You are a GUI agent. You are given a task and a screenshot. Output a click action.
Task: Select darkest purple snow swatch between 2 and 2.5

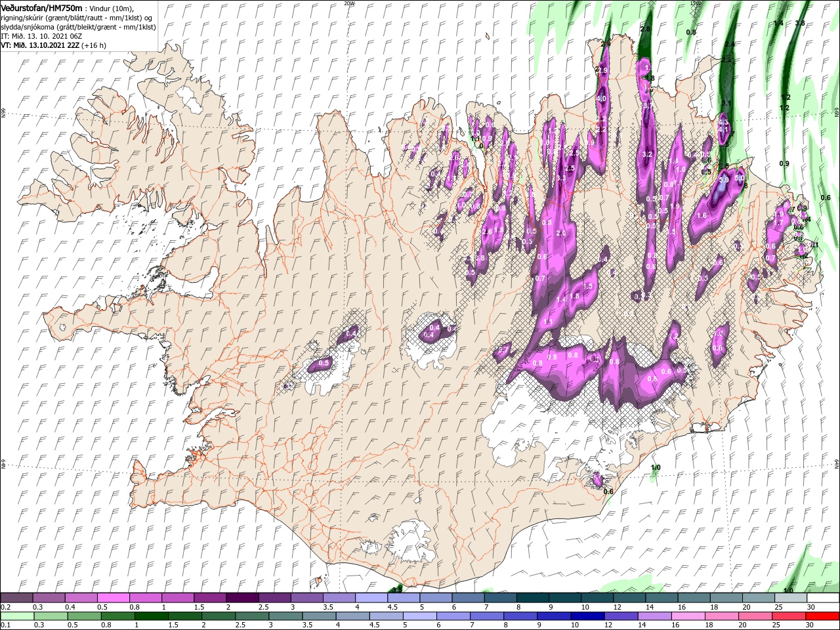[242, 598]
